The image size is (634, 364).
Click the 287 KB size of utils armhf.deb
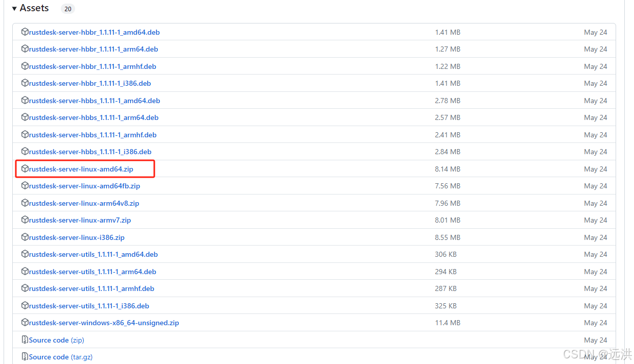445,289
